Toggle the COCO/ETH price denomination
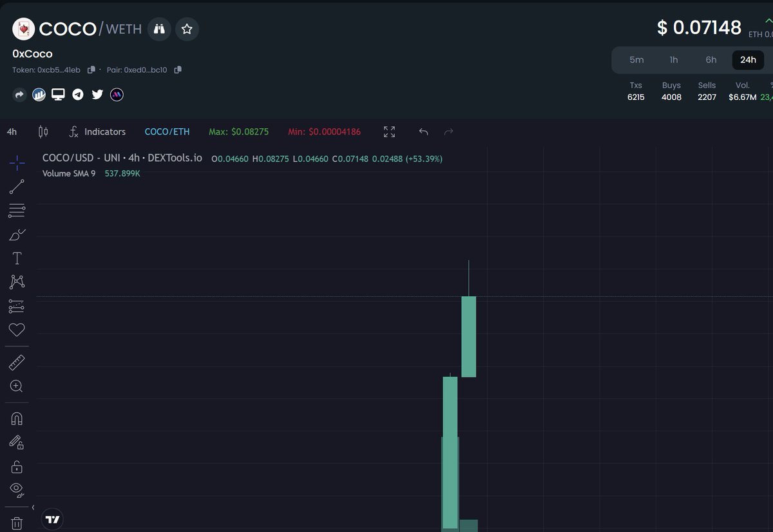Screen dimensions: 773x532 [x=167, y=131]
